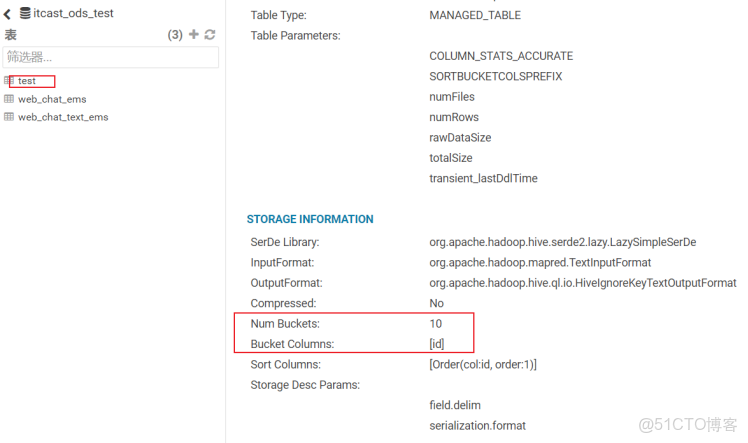The image size is (748, 443).
Task: Click the Num Buckets value 10
Action: 436,324
